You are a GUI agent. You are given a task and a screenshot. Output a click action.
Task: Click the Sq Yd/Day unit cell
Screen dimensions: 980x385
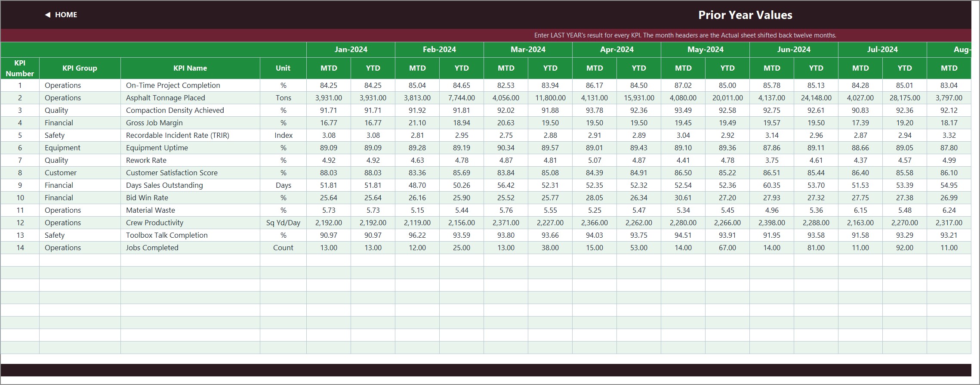[283, 223]
